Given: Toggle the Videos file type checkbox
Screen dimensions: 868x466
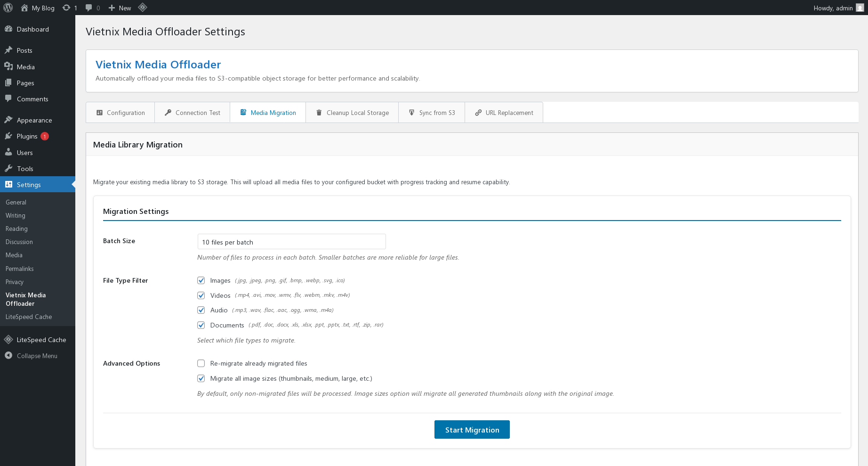Looking at the screenshot, I should pyautogui.click(x=201, y=295).
